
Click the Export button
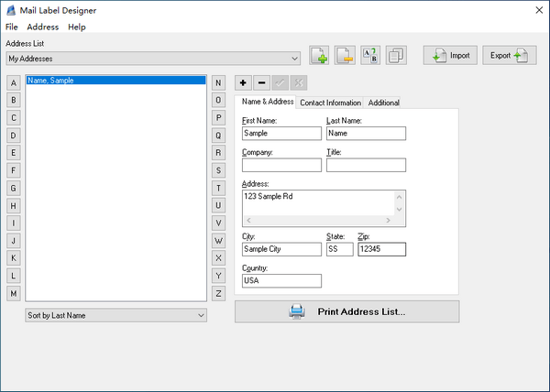tap(509, 56)
